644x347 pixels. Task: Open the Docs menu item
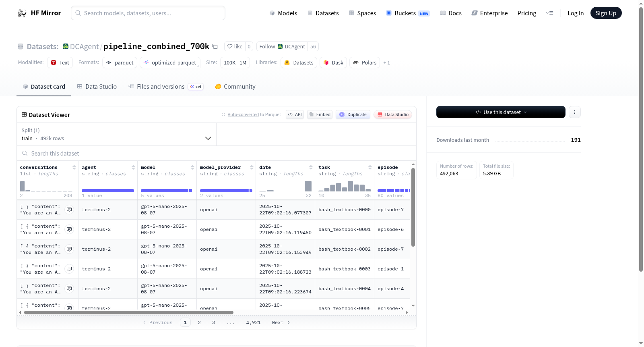tap(451, 13)
